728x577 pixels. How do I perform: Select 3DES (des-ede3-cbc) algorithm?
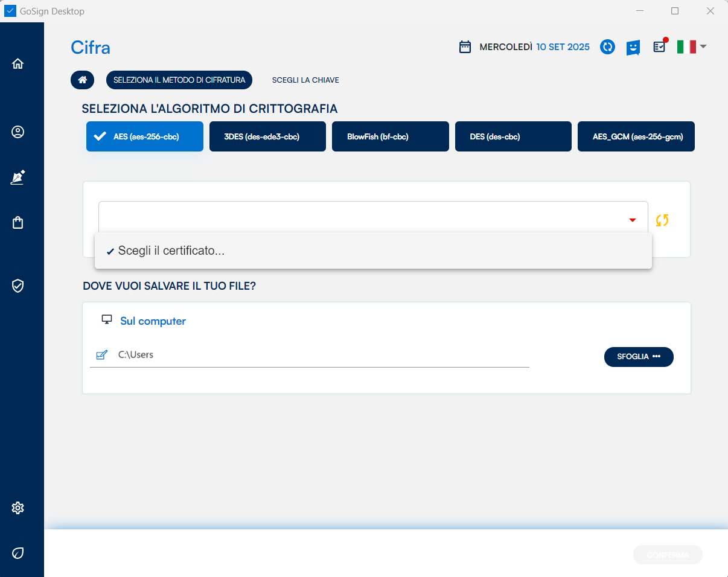pyautogui.click(x=267, y=136)
